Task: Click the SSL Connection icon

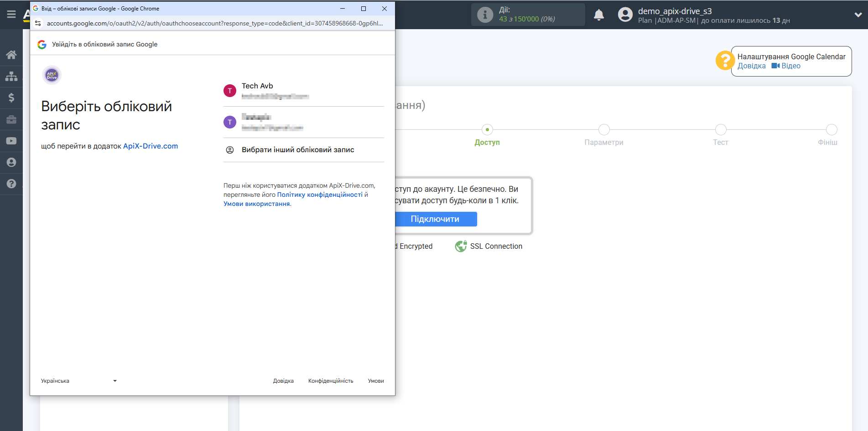Action: tap(461, 246)
